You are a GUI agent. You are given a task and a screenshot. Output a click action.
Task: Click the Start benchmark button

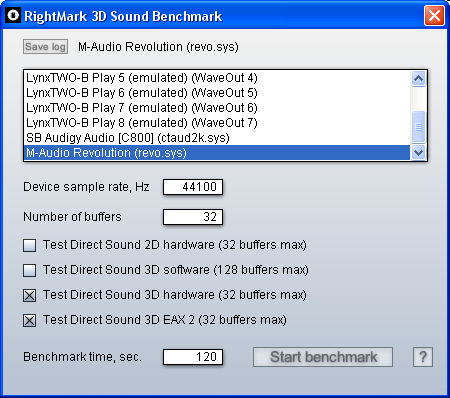point(323,357)
